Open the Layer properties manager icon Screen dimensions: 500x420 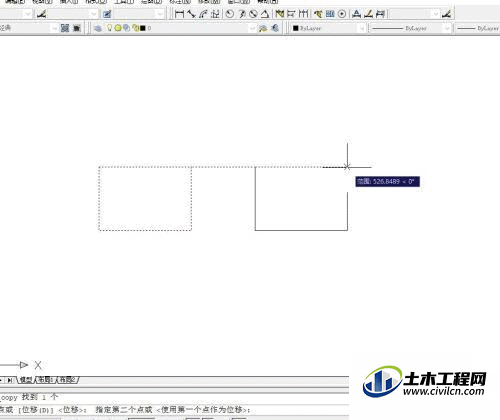click(98, 28)
